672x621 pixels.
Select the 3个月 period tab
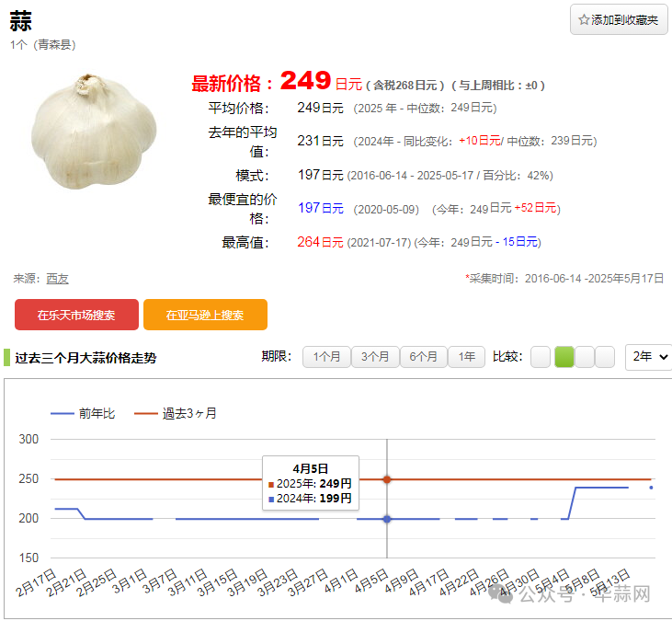click(375, 357)
